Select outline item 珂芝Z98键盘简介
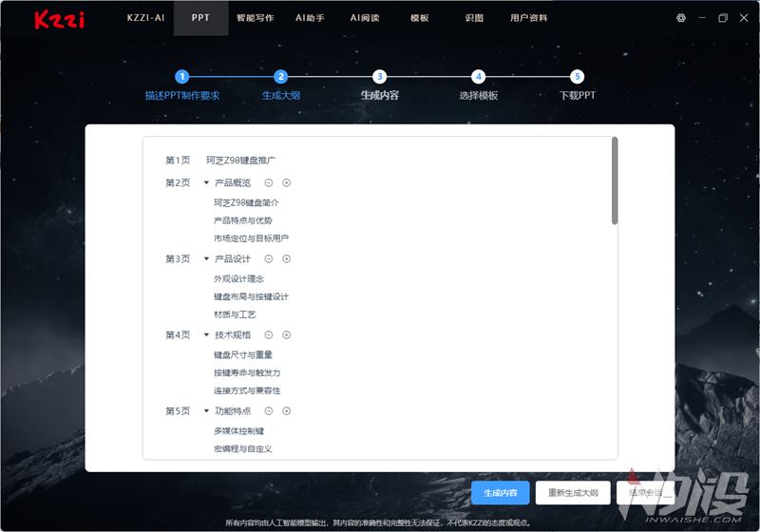This screenshot has width=760, height=532. (246, 202)
